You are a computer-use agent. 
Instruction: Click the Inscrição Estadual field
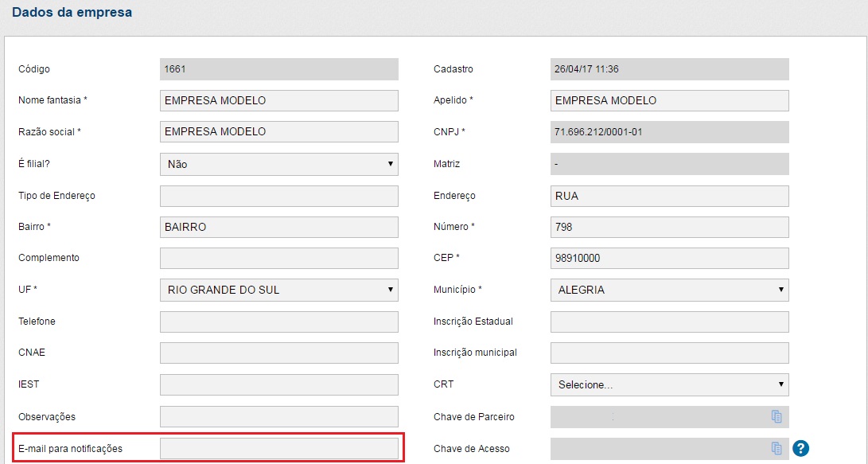(669, 322)
